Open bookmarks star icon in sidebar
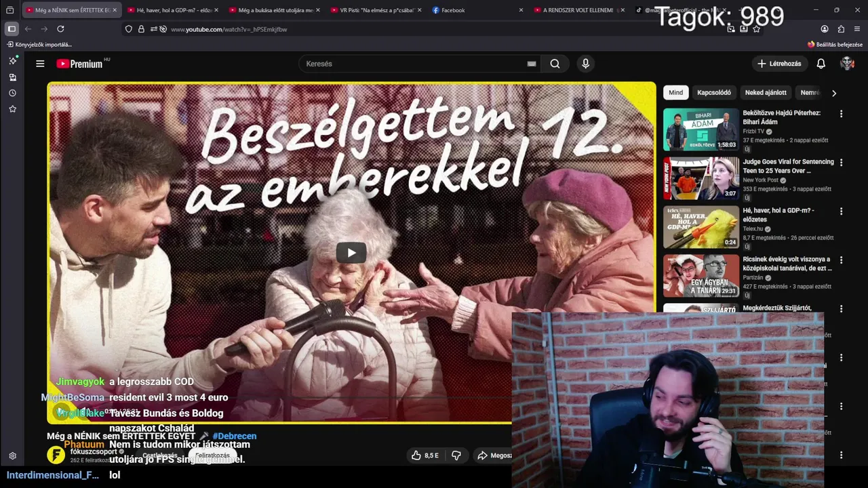This screenshot has width=868, height=488. point(12,108)
